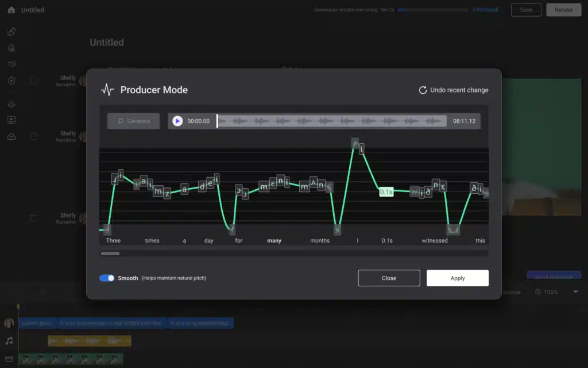588x368 pixels.
Task: Click the music note icon at bottom left
Action: click(x=9, y=340)
